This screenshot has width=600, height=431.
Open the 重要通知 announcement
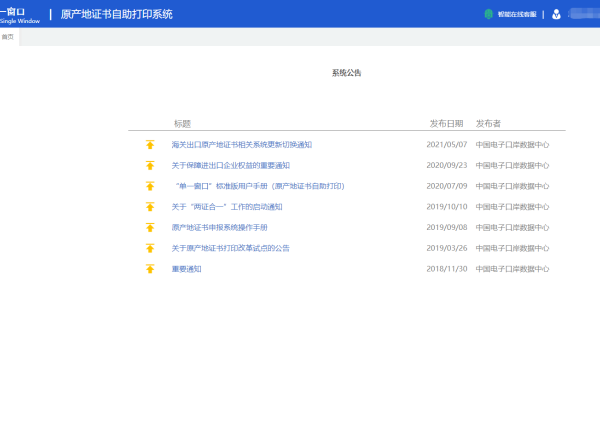click(x=186, y=268)
